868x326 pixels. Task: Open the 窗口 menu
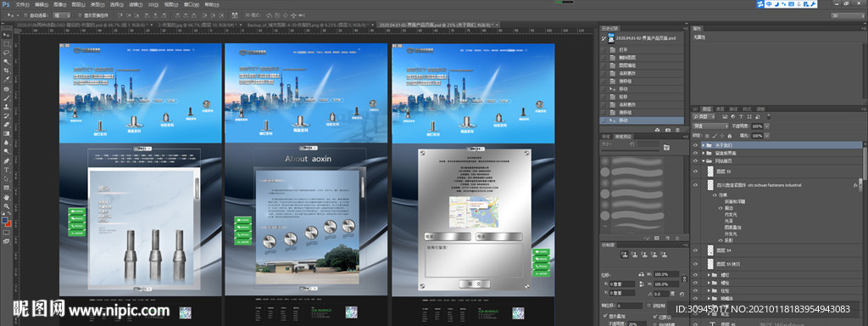(x=192, y=4)
